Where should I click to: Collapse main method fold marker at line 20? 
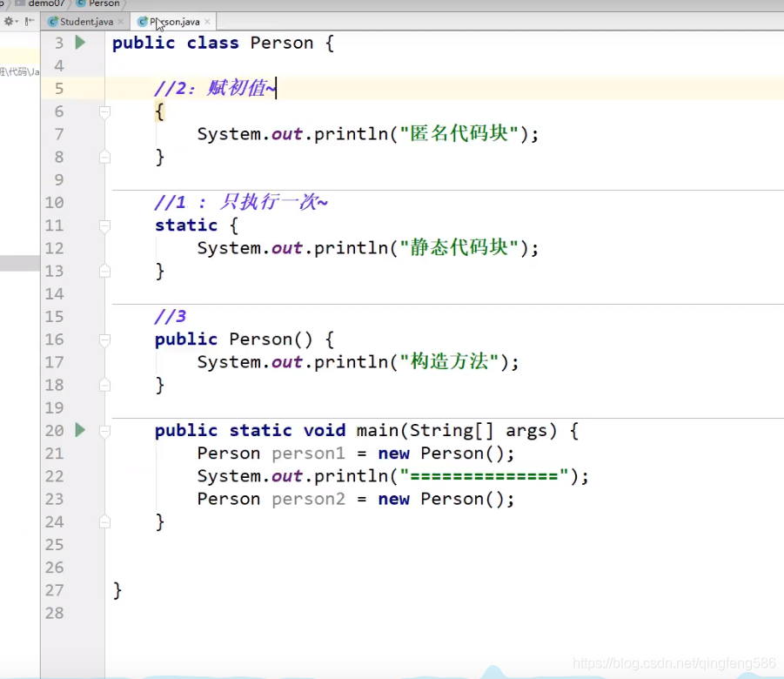104,431
